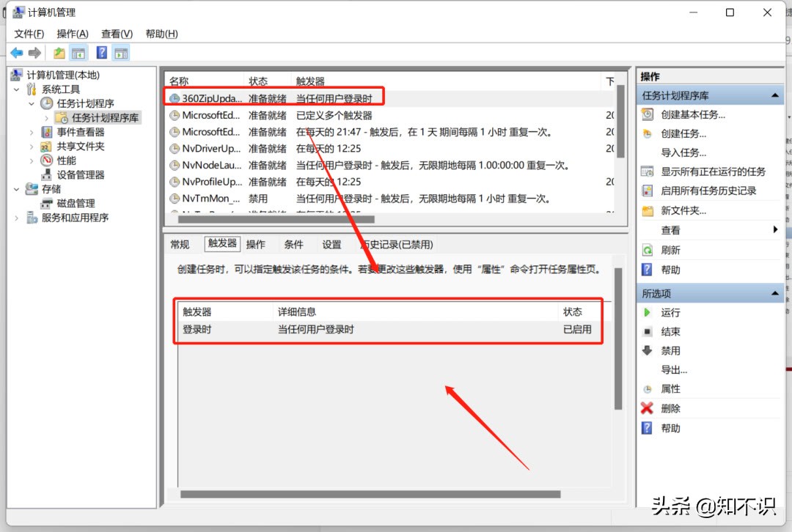Click 创建任务... action
Image resolution: width=792 pixels, height=532 pixels.
coord(683,134)
